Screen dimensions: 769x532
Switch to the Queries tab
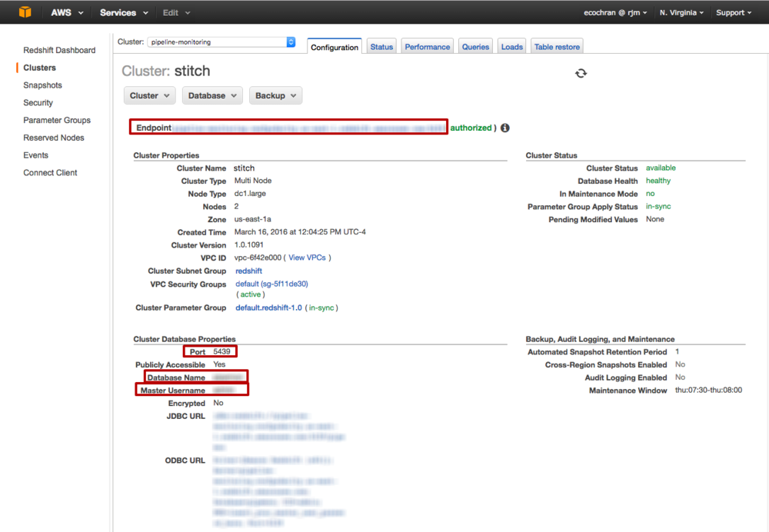tap(475, 47)
